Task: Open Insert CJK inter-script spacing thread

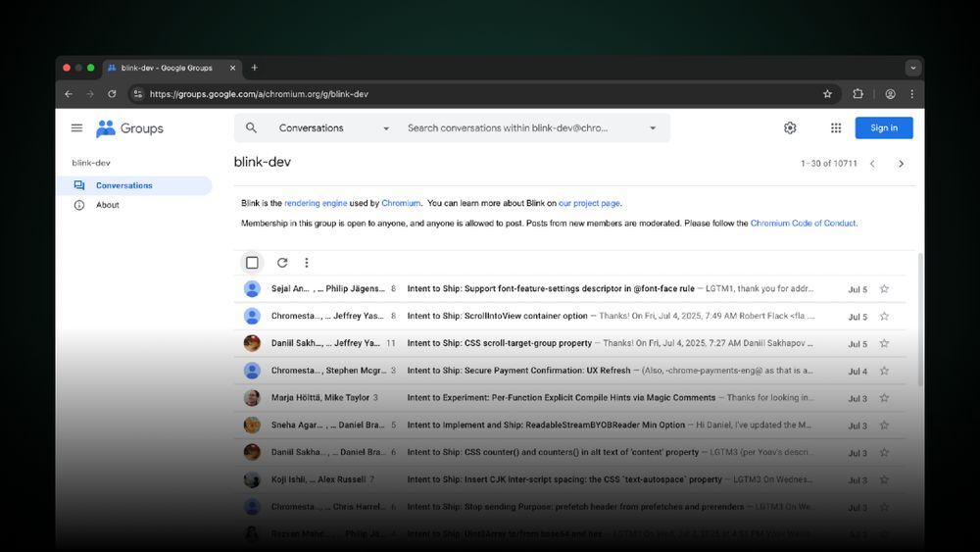Action: [564, 479]
